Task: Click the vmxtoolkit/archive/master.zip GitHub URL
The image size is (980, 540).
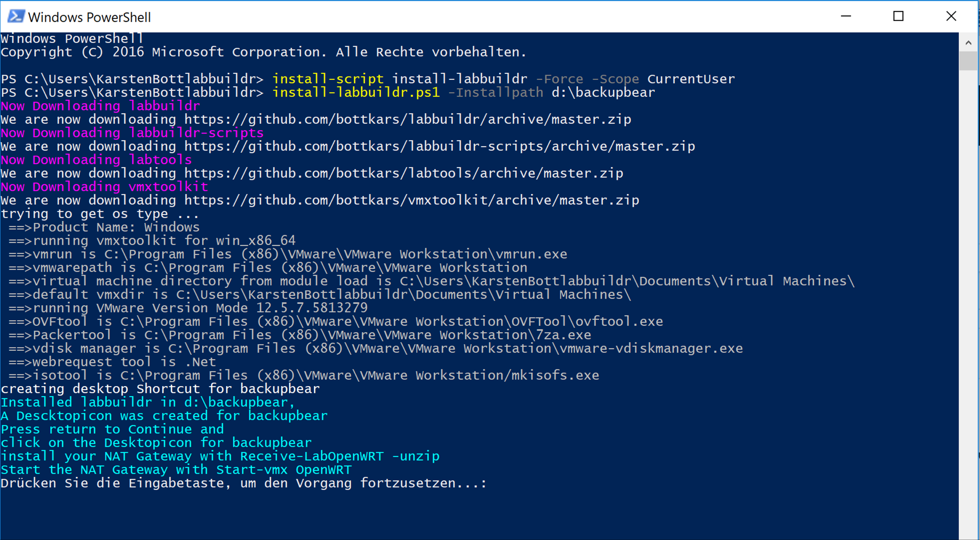Action: 412,200
